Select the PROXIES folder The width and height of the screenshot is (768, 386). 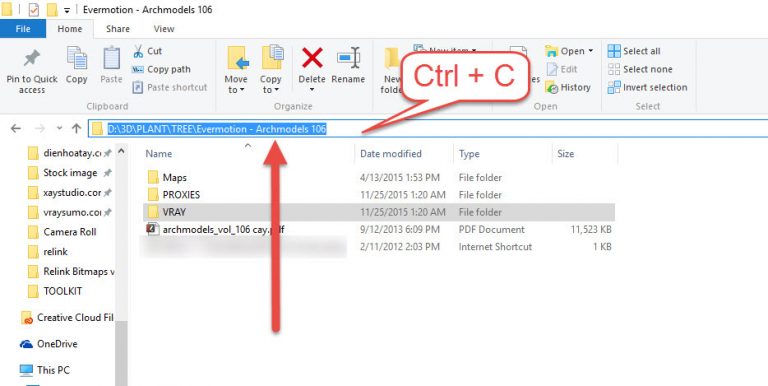(173, 195)
